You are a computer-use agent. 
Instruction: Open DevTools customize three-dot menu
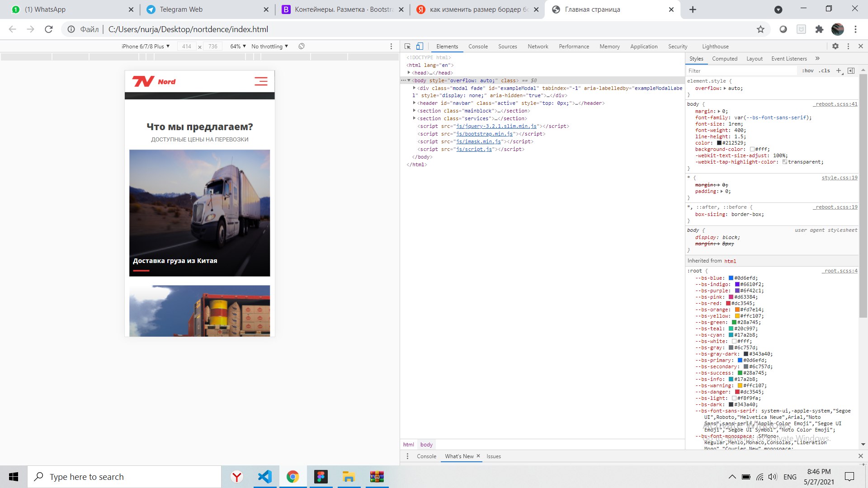coord(848,46)
